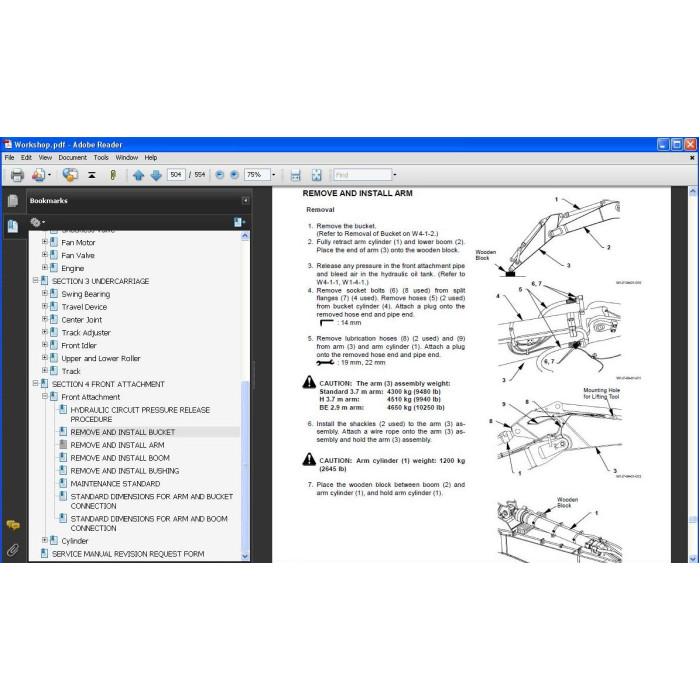Open the collaborate toolbar icon
This screenshot has width=700, height=700.
(x=70, y=175)
